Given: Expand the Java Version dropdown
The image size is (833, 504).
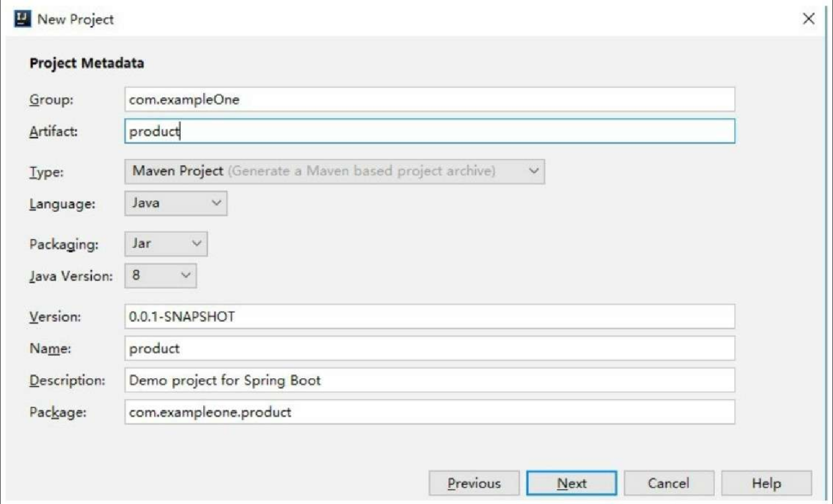Looking at the screenshot, I should click(160, 275).
